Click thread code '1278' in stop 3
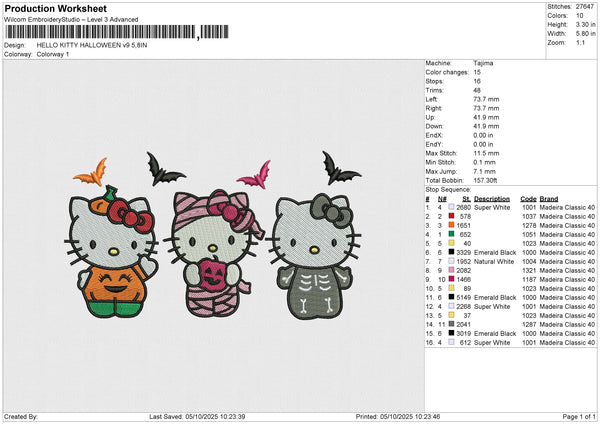Screen dimensions: 600x424 (x=529, y=225)
